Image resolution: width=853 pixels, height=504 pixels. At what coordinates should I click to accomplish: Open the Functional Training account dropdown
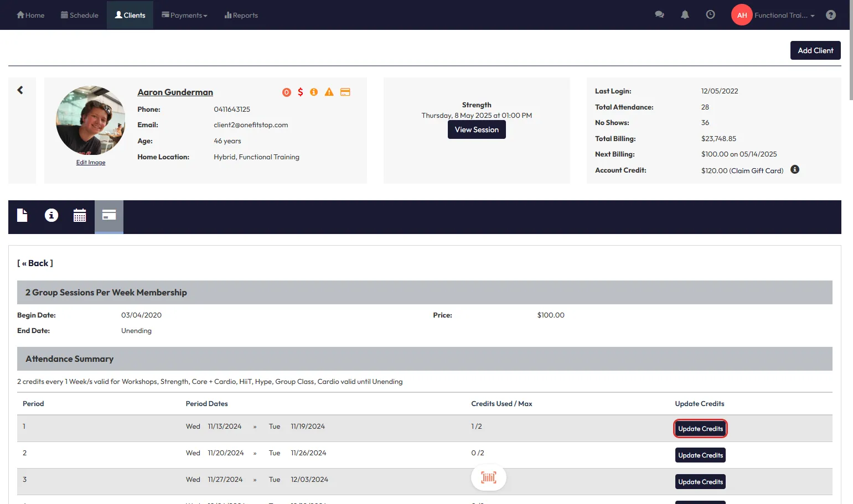[x=783, y=15]
